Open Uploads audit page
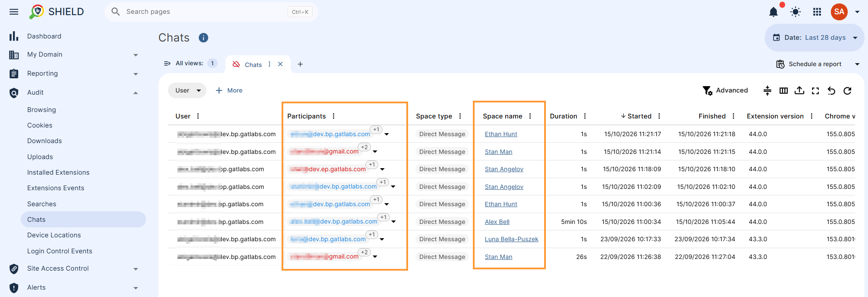The image size is (868, 297). [40, 157]
